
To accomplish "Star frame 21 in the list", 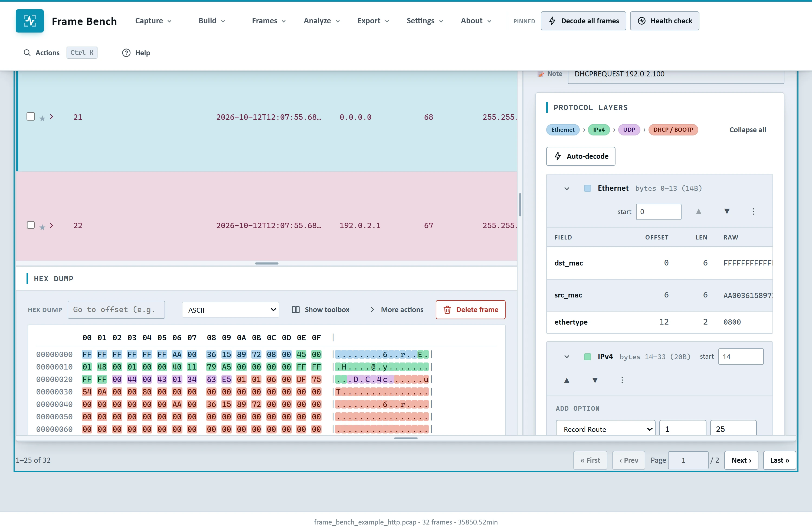I will (x=42, y=118).
